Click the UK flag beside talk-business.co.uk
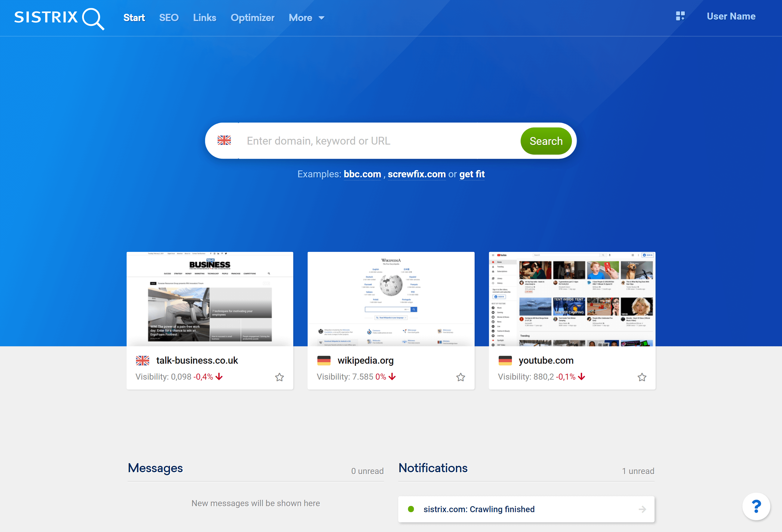 pos(143,360)
